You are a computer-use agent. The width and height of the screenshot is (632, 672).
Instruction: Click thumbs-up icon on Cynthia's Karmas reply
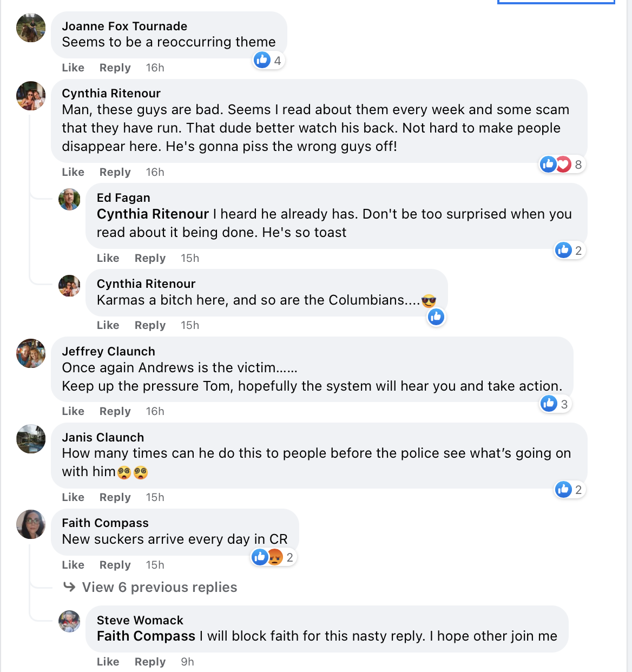coord(436,317)
